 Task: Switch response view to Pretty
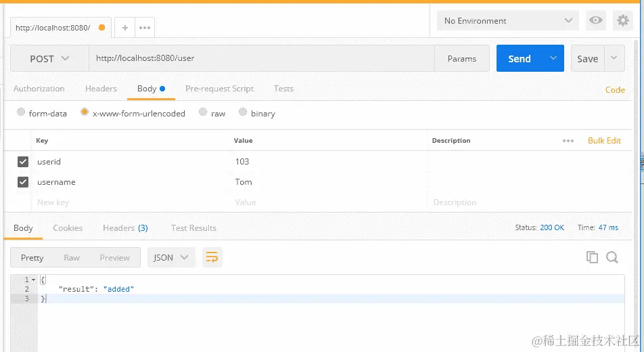pos(32,257)
